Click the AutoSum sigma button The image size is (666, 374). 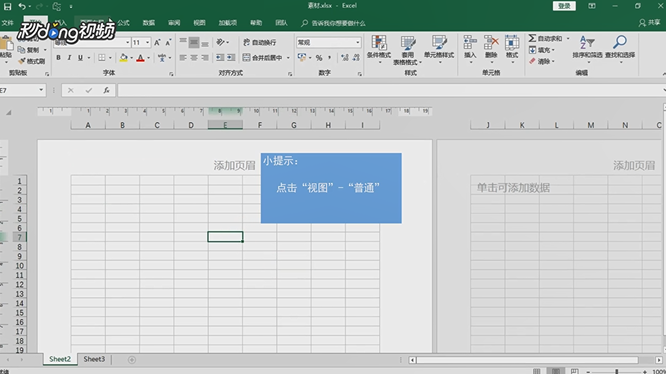[x=545, y=38]
